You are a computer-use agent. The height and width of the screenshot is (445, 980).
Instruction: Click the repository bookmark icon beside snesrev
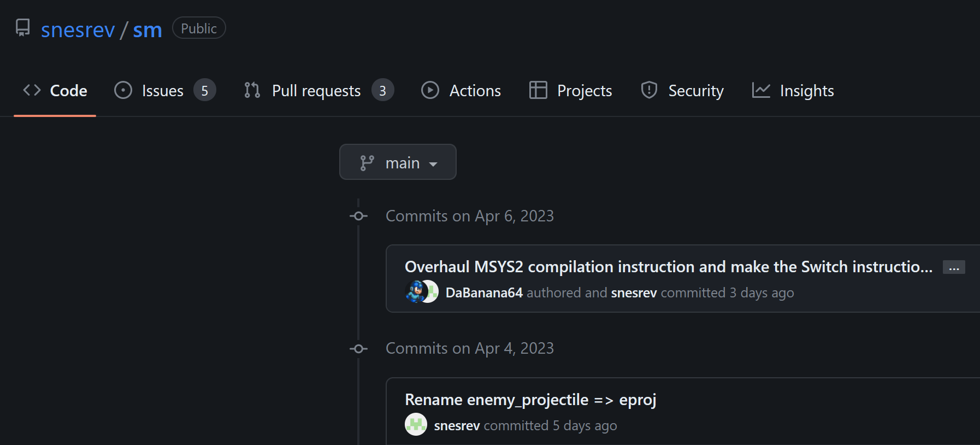tap(22, 28)
